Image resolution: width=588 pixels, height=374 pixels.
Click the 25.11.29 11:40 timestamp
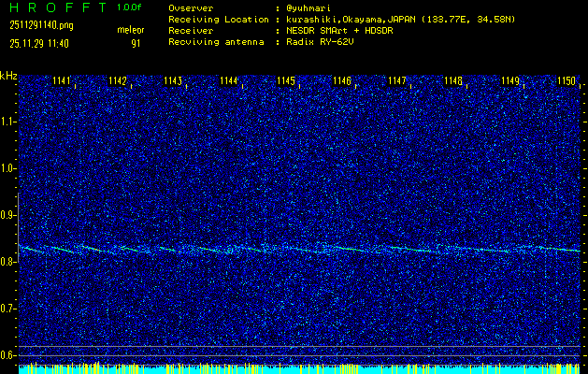[x=41, y=43]
